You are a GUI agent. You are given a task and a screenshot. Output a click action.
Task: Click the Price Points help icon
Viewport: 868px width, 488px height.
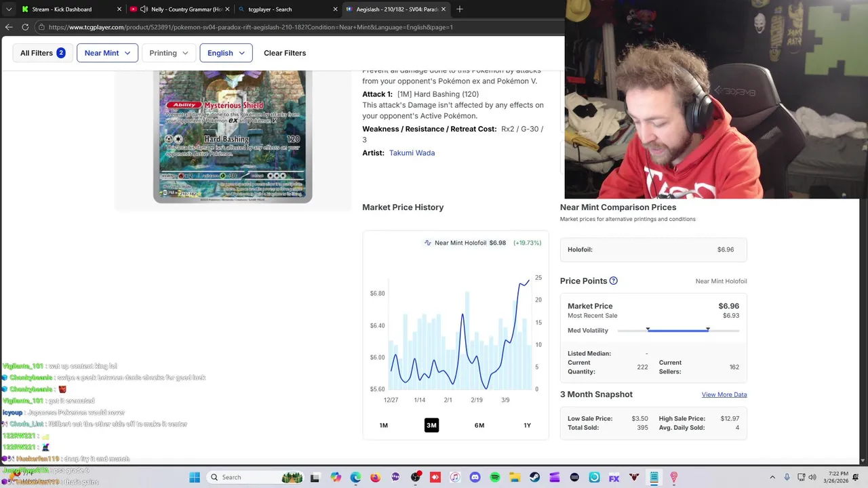614,281
